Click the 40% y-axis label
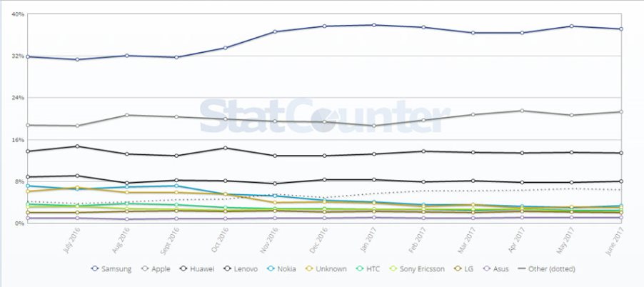This screenshot has height=287, width=644. click(18, 14)
